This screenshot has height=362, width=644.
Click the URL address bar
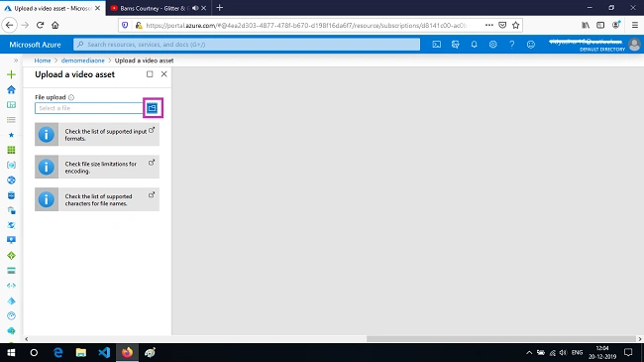pos(306,25)
